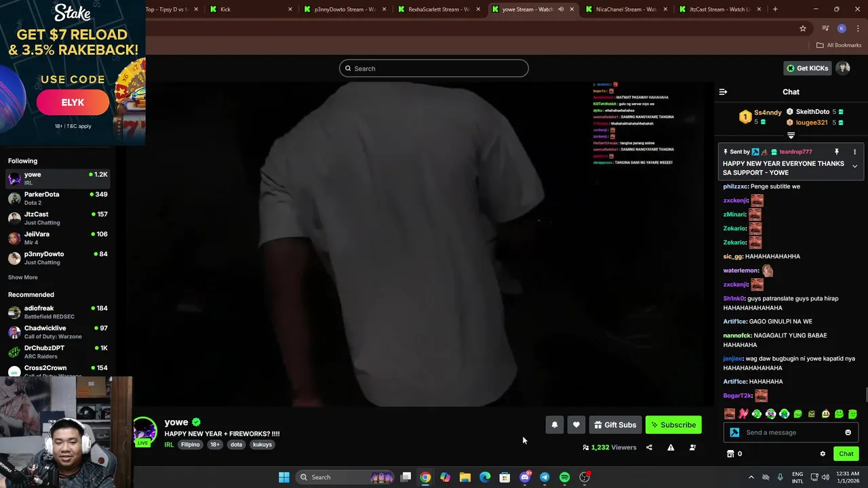The height and width of the screenshot is (488, 868).
Task: Click the green Subscribe button
Action: pos(673,425)
